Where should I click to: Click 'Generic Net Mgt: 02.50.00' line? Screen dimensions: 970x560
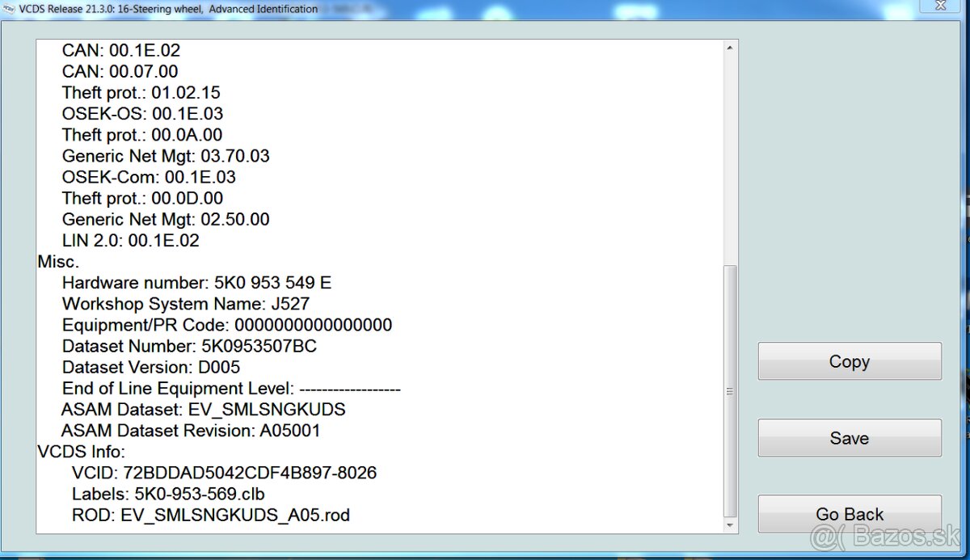click(x=166, y=219)
